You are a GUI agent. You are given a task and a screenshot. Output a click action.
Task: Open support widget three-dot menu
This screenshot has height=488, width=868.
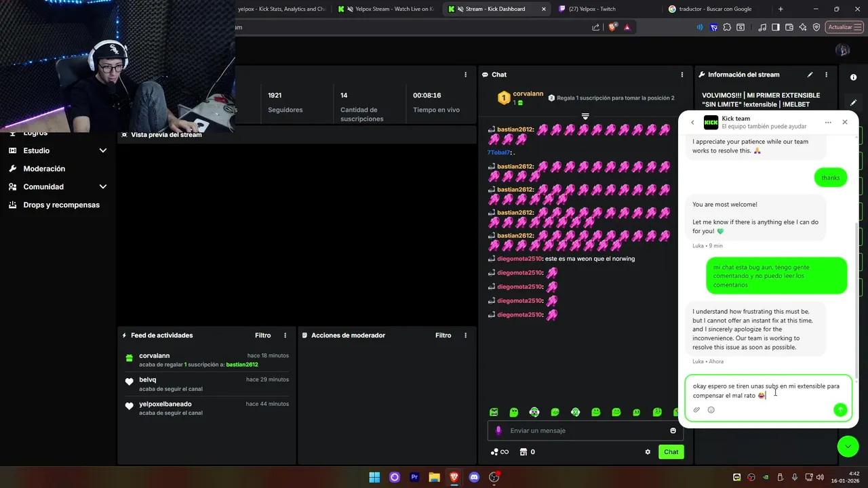click(828, 123)
